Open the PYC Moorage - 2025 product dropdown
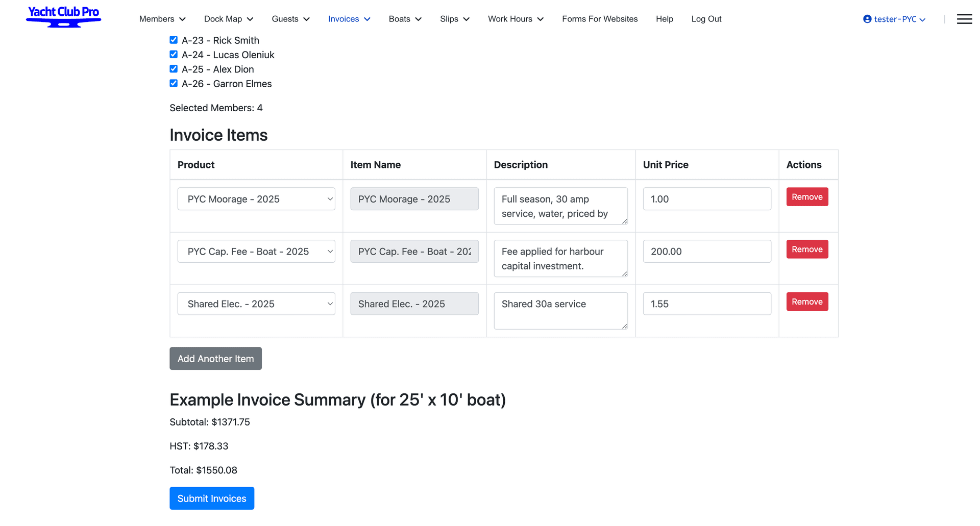Screen dimensions: 980x526 pos(256,199)
